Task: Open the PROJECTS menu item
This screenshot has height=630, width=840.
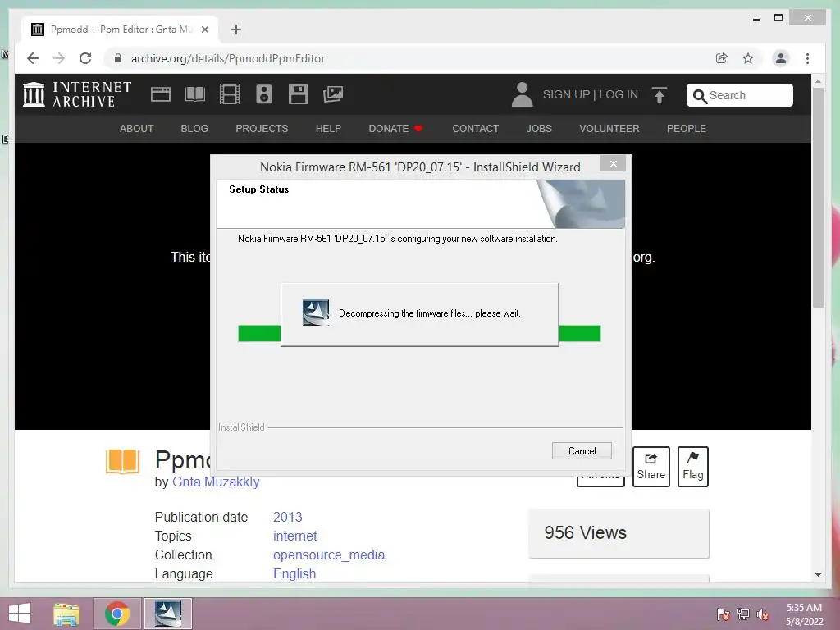Action: 262,129
